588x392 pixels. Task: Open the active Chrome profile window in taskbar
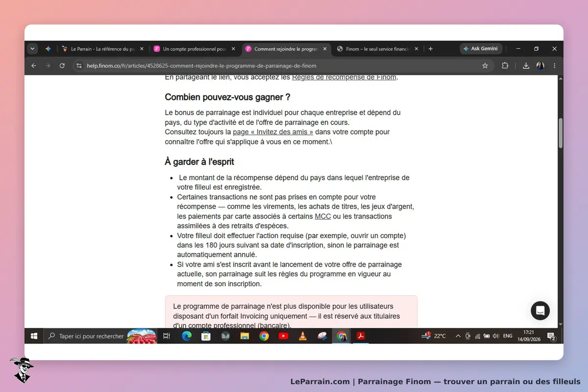pyautogui.click(x=342, y=336)
